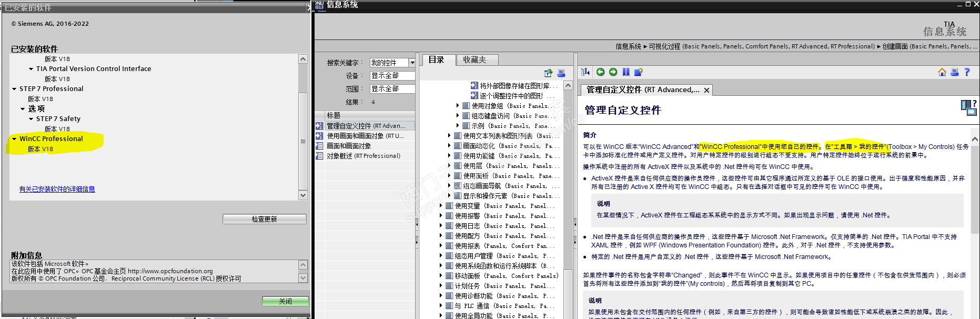The width and height of the screenshot is (980, 319).
Task: Click the Back green arrow in help toolbar
Action: pos(600,72)
